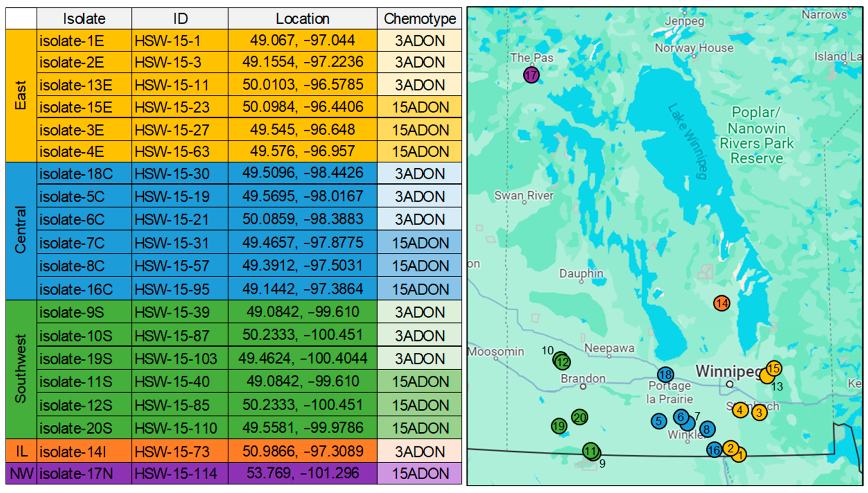Select blue map marker 16
The width and height of the screenshot is (868, 493).
[714, 450]
